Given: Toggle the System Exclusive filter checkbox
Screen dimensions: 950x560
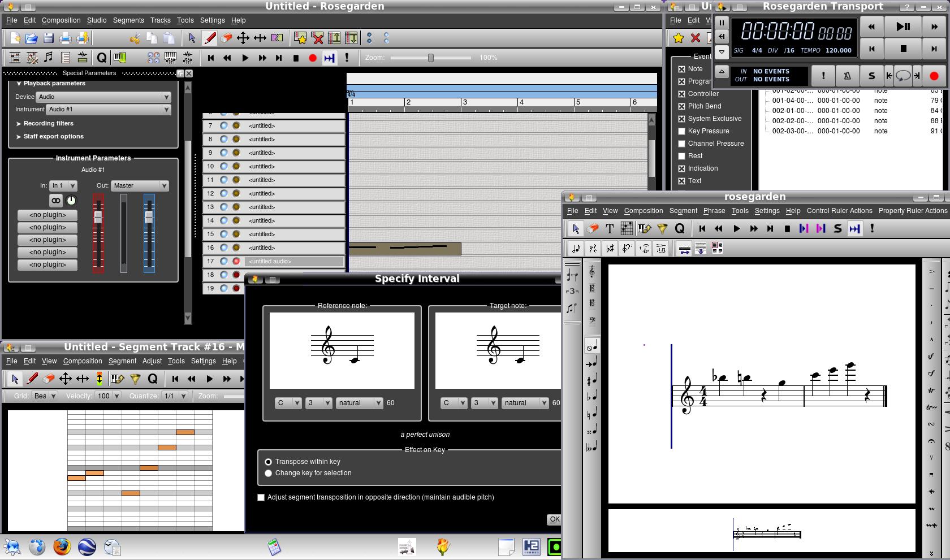Looking at the screenshot, I should [x=681, y=119].
